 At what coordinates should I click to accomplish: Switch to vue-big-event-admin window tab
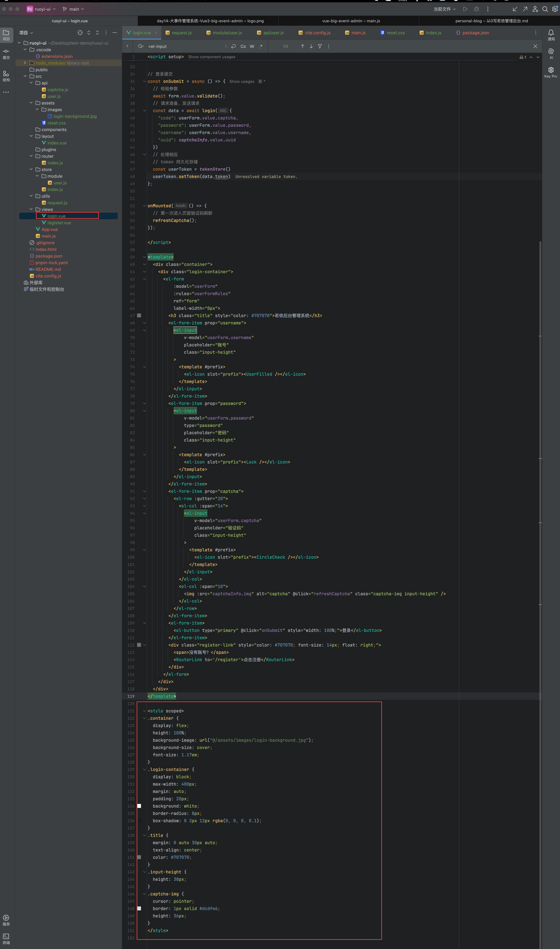[351, 21]
